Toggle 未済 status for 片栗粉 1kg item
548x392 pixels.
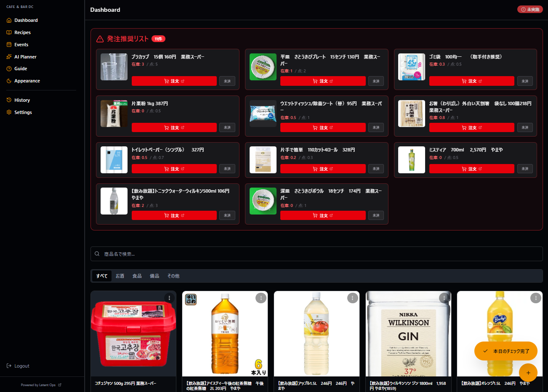[x=227, y=127]
